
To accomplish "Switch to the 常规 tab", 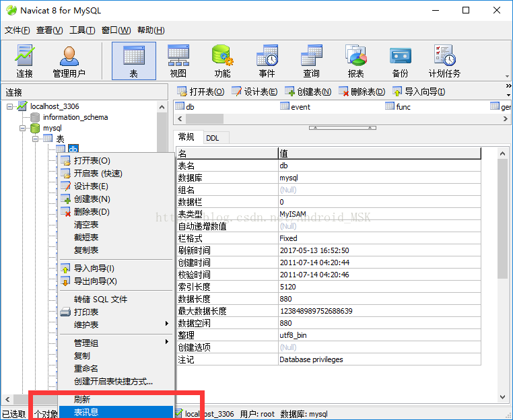I will pyautogui.click(x=186, y=137).
